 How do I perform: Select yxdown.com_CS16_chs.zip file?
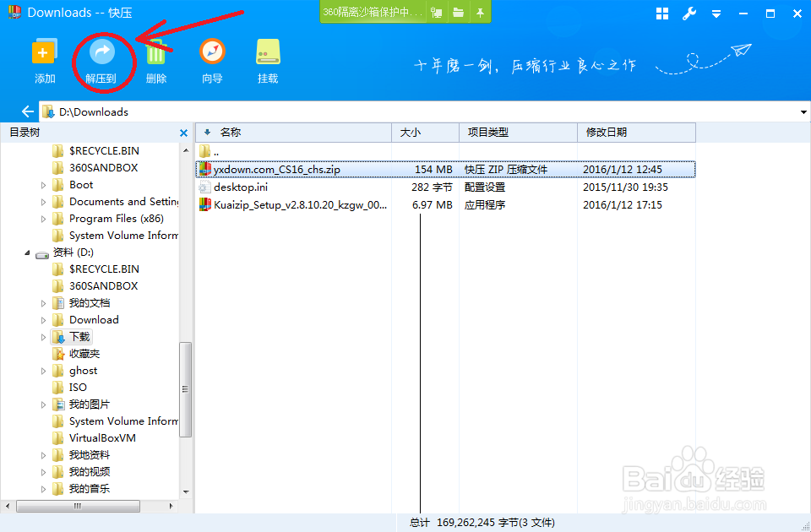(445, 169)
